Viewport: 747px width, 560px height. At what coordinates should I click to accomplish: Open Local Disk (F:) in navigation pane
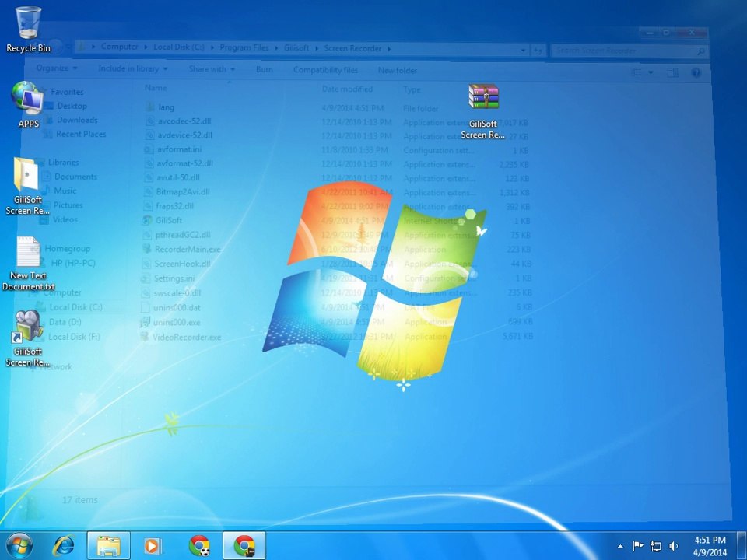coord(74,337)
